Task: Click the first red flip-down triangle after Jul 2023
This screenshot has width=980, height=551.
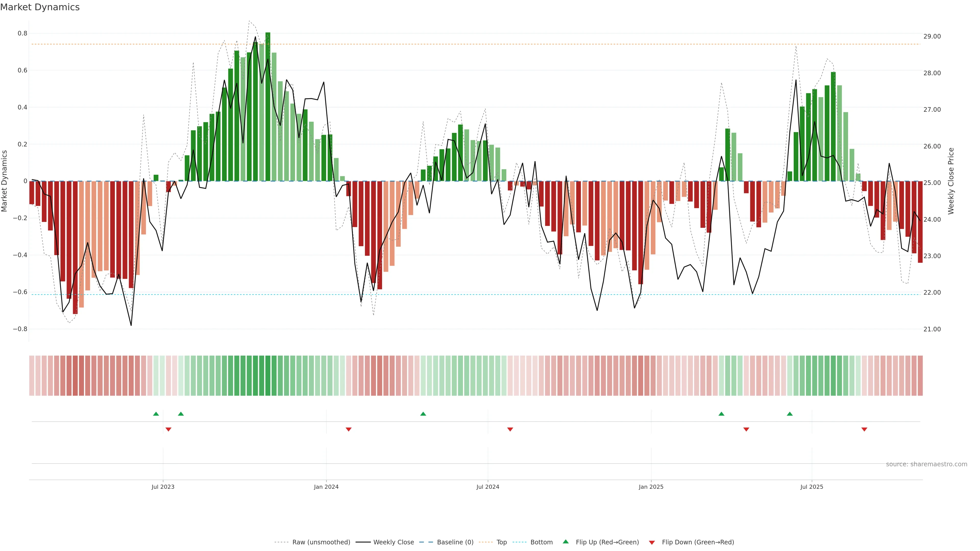Action: pyautogui.click(x=168, y=429)
